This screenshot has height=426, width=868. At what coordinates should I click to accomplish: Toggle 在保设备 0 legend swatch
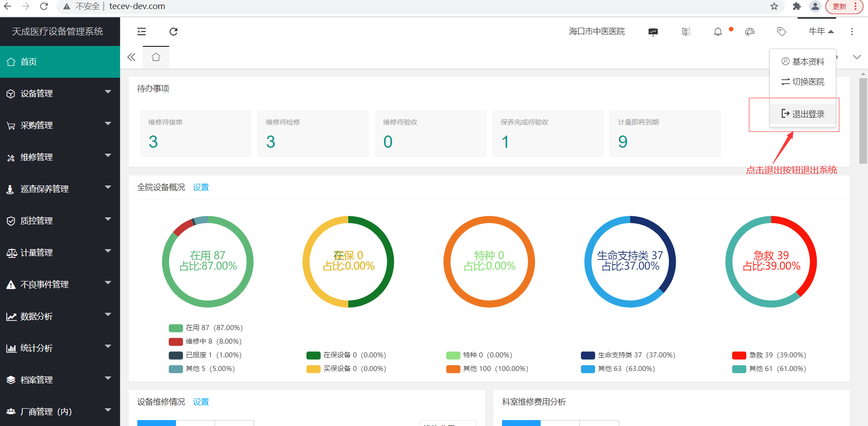pyautogui.click(x=313, y=355)
